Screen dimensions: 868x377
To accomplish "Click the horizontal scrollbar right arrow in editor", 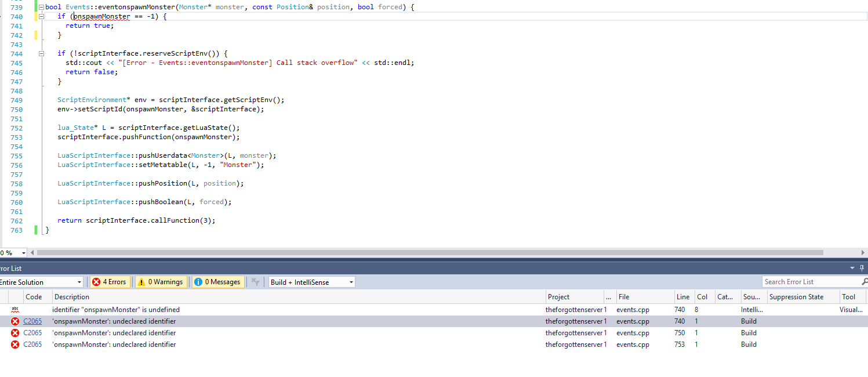I will (x=863, y=253).
